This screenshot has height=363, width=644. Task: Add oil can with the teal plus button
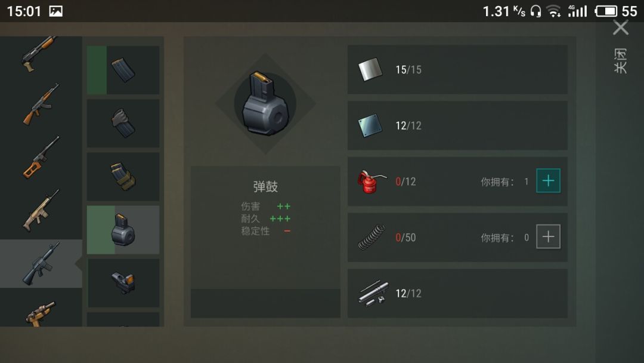pyautogui.click(x=549, y=180)
